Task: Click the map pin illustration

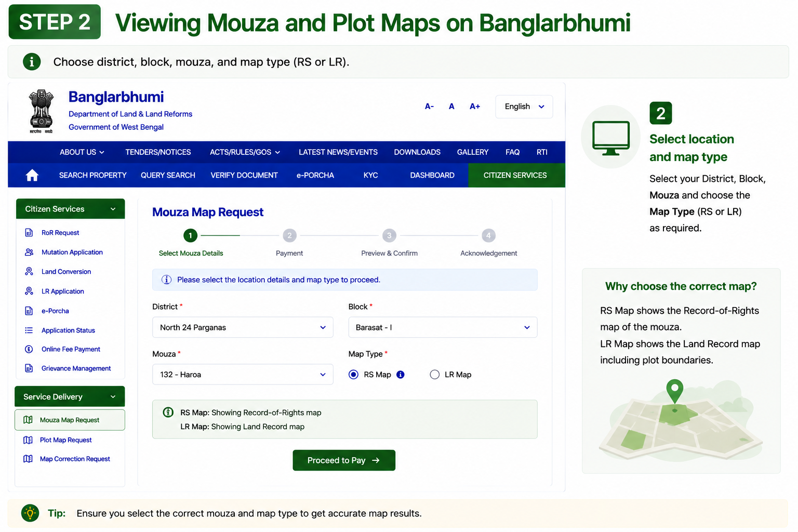Action: (x=675, y=392)
